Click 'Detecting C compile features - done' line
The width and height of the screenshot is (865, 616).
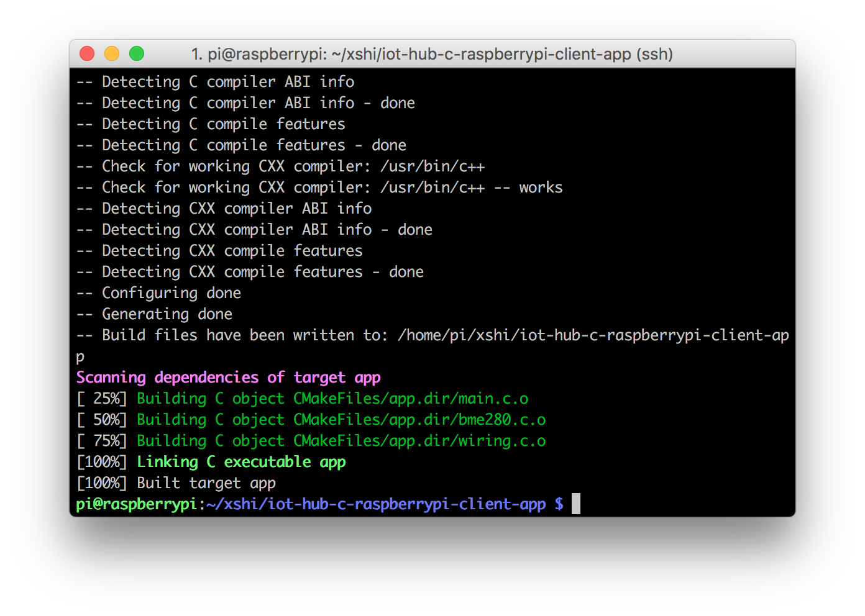pyautogui.click(x=241, y=145)
